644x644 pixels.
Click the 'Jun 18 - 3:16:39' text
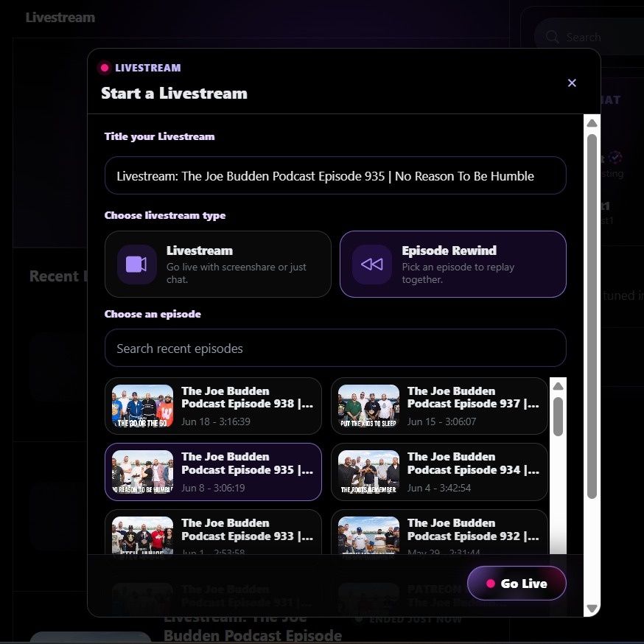216,421
